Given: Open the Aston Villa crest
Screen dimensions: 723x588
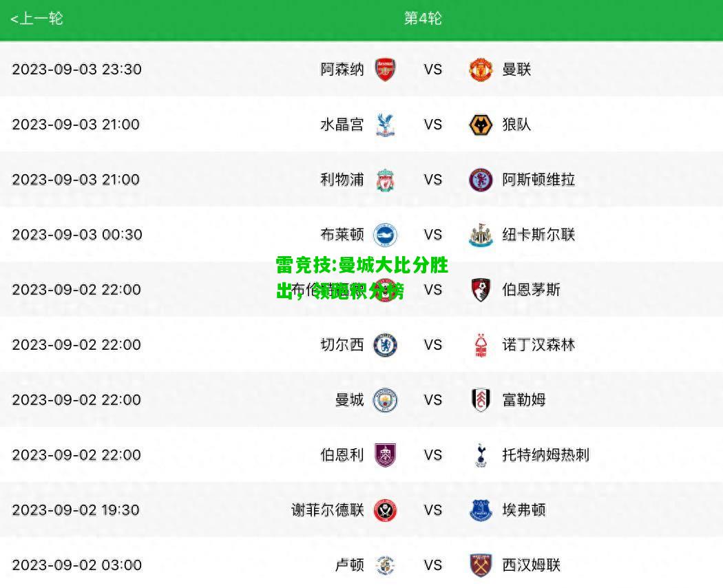Looking at the screenshot, I should click(481, 180).
